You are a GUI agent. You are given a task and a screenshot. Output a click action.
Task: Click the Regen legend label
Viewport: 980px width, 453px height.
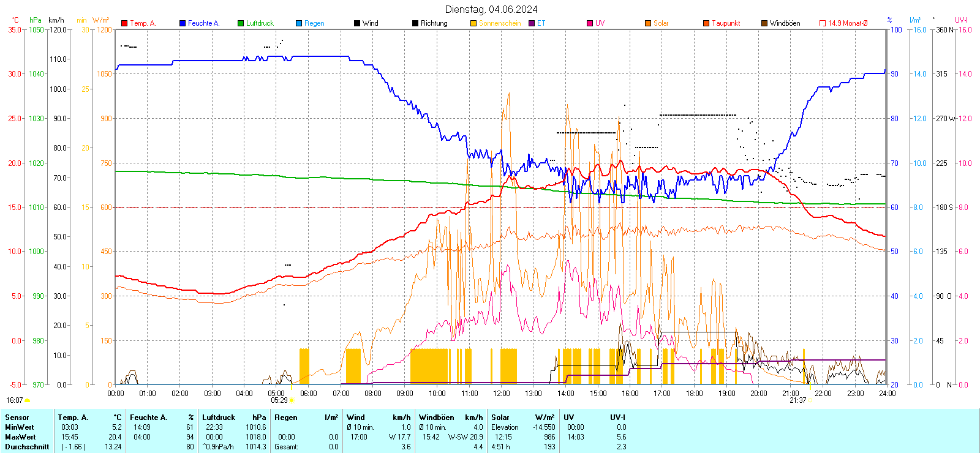coord(314,23)
